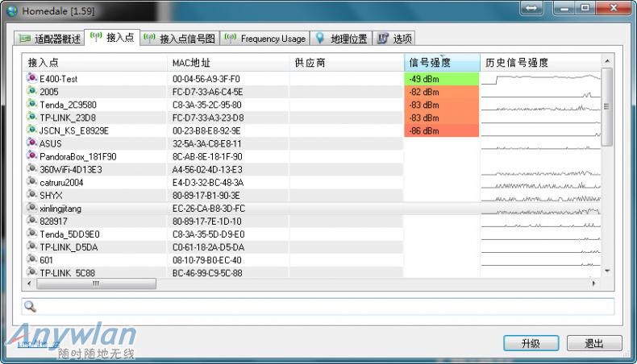Click the horizontal scrollbar right arrow
This screenshot has height=364, width=637.
(594, 283)
